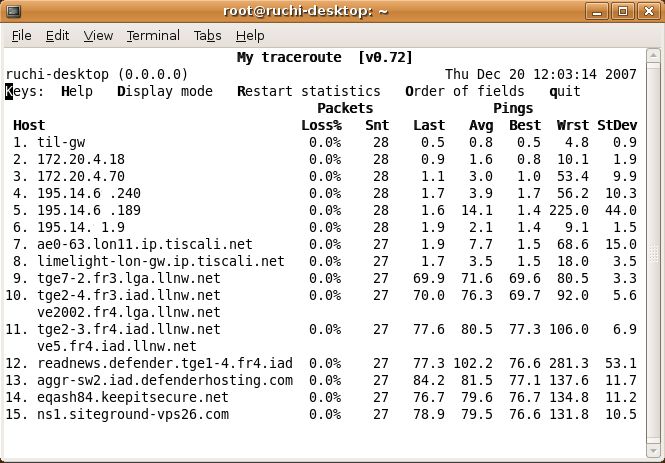Click the 'Display mode' key hint
The image size is (665, 463).
pos(165,92)
